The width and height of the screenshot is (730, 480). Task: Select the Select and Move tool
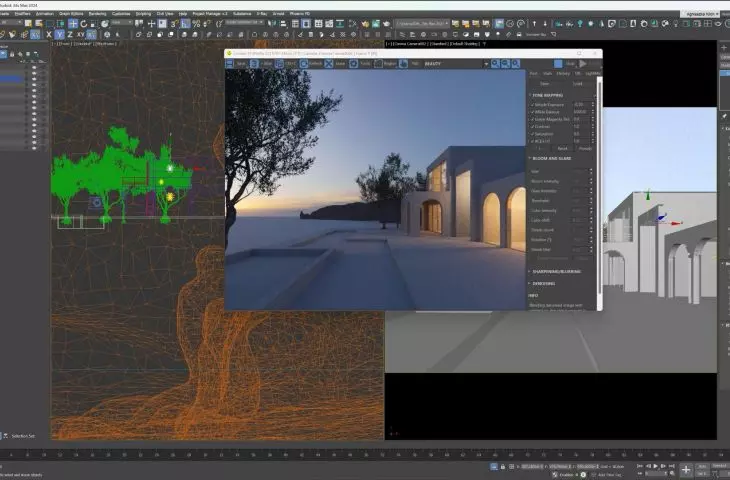point(73,23)
